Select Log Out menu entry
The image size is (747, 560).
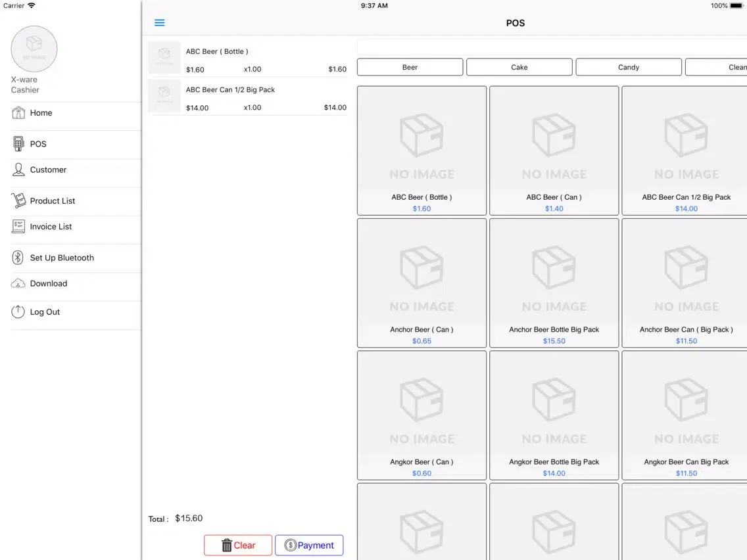(76, 312)
